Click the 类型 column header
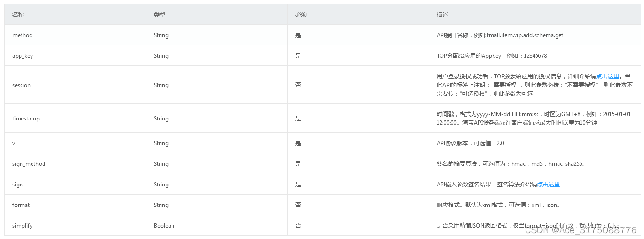 (x=160, y=15)
